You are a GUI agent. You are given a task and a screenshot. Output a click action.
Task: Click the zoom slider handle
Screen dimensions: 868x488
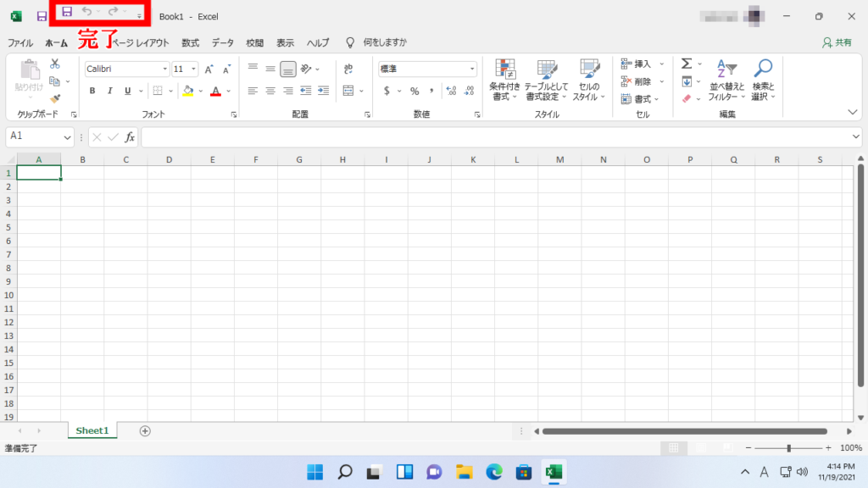tap(788, 447)
